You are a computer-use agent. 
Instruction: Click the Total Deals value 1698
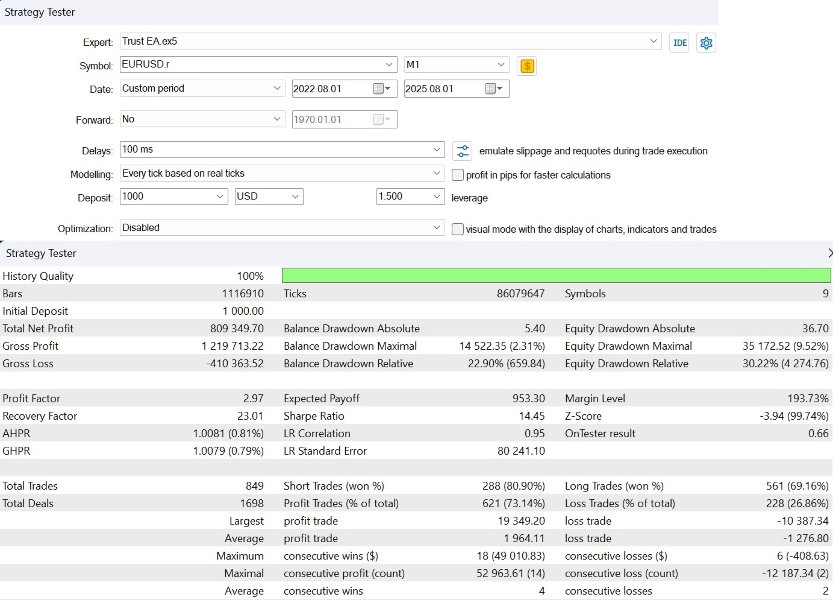[x=252, y=503]
